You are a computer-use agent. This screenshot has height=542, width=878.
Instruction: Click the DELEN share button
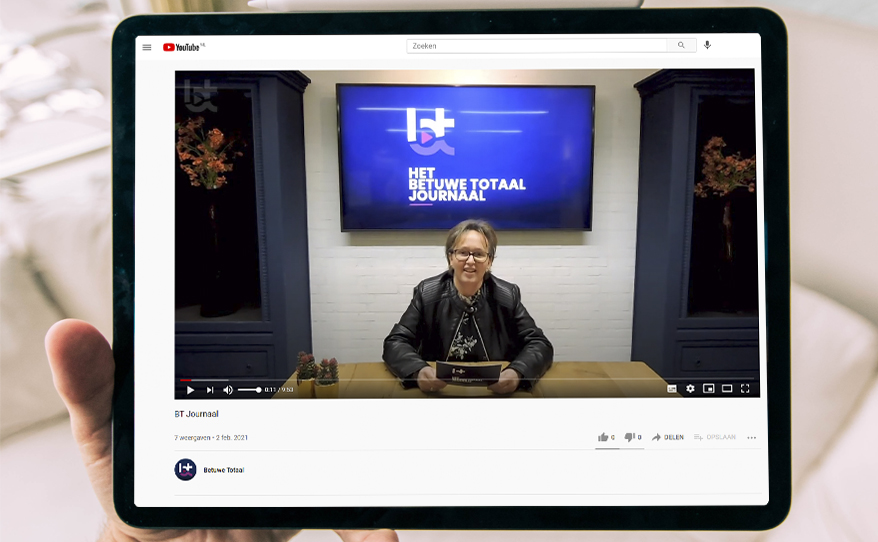pos(668,437)
